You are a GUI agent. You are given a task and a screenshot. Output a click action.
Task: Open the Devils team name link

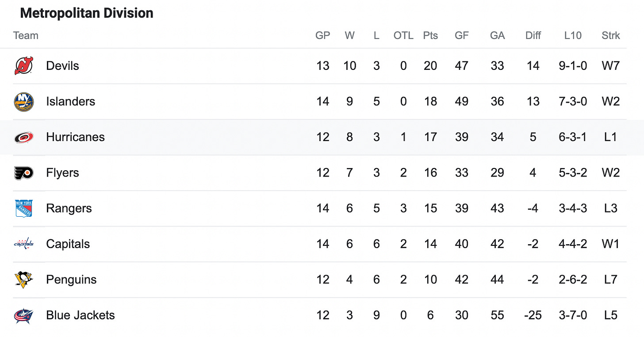pos(62,66)
